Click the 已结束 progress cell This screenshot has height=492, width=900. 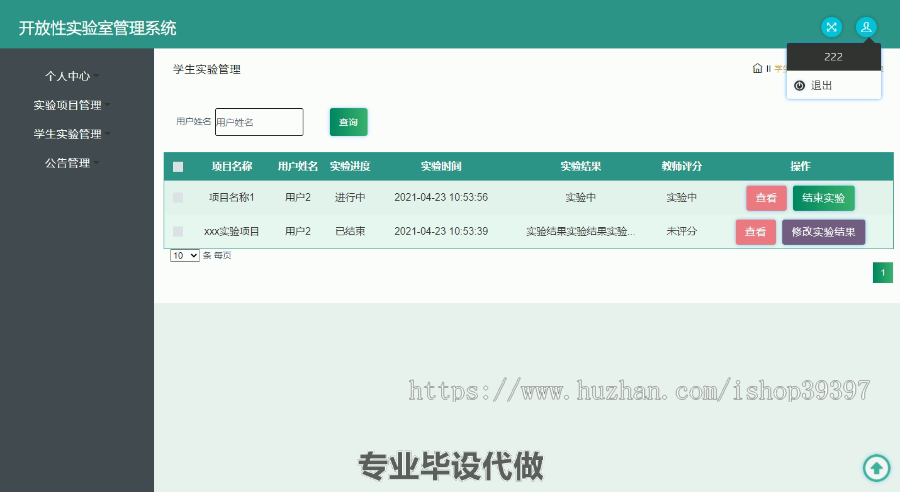pos(350,231)
